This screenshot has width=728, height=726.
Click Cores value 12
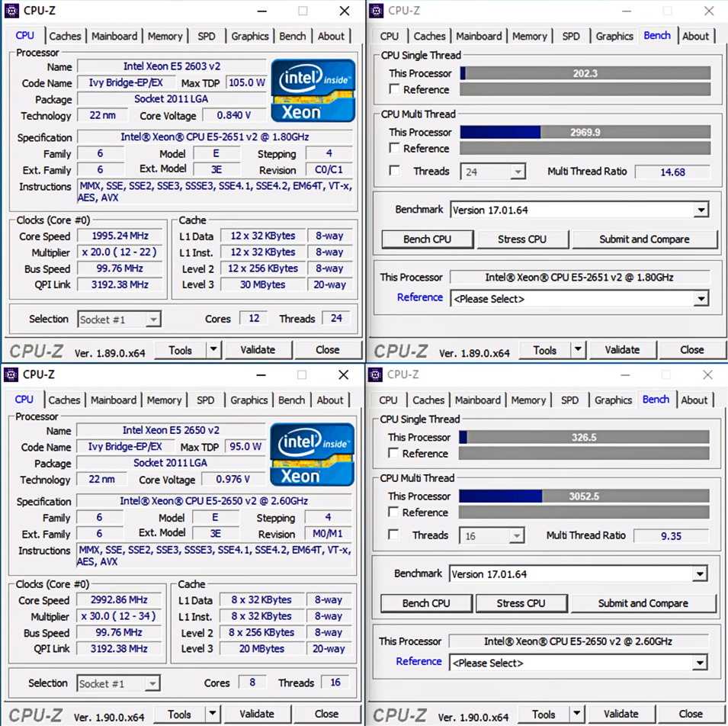[254, 318]
